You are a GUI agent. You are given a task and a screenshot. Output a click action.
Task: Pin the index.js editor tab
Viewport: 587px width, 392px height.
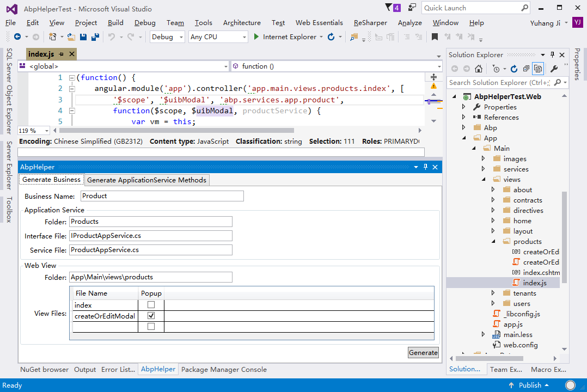[x=62, y=54]
